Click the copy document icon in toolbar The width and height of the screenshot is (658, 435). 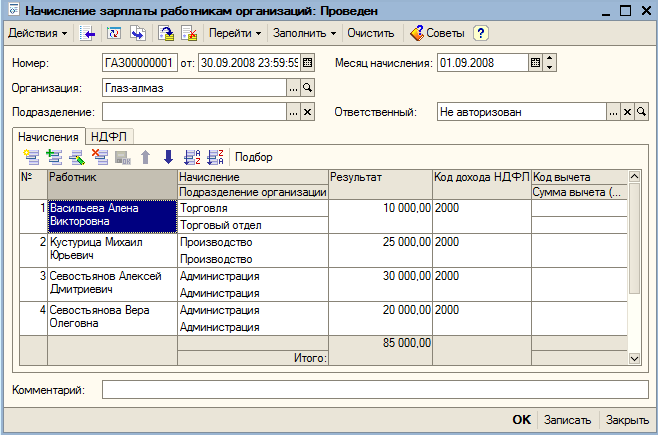tap(138, 33)
